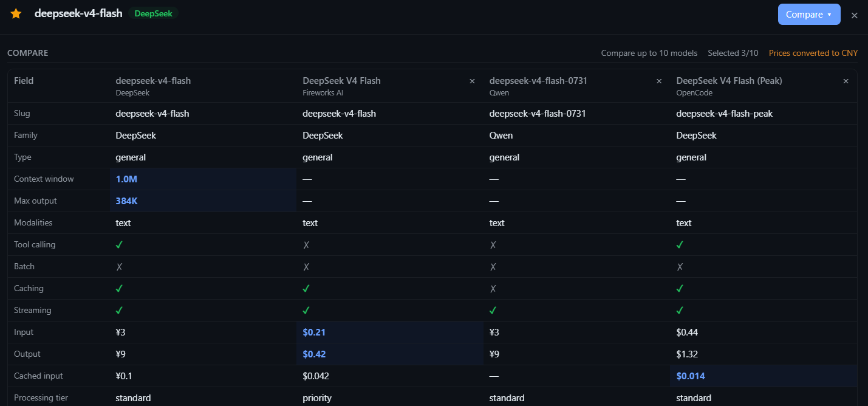The image size is (868, 406).
Task: Click the $0.042 cached input cell
Action: (316, 376)
